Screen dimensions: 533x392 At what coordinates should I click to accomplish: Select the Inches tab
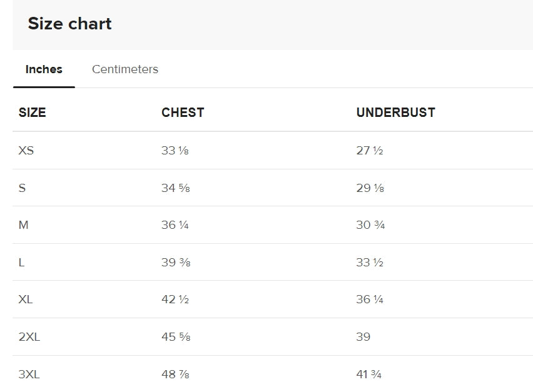[44, 69]
